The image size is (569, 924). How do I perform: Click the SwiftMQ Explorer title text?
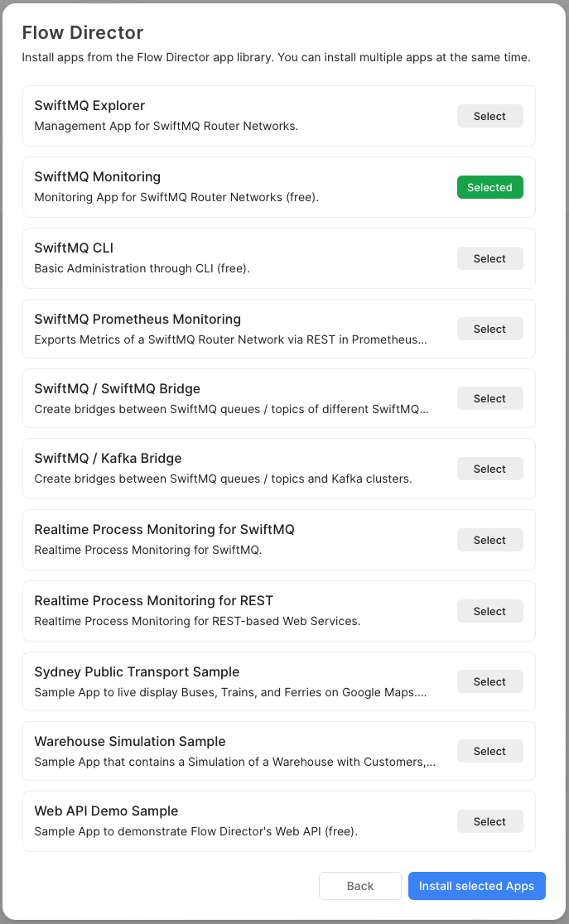(x=89, y=106)
